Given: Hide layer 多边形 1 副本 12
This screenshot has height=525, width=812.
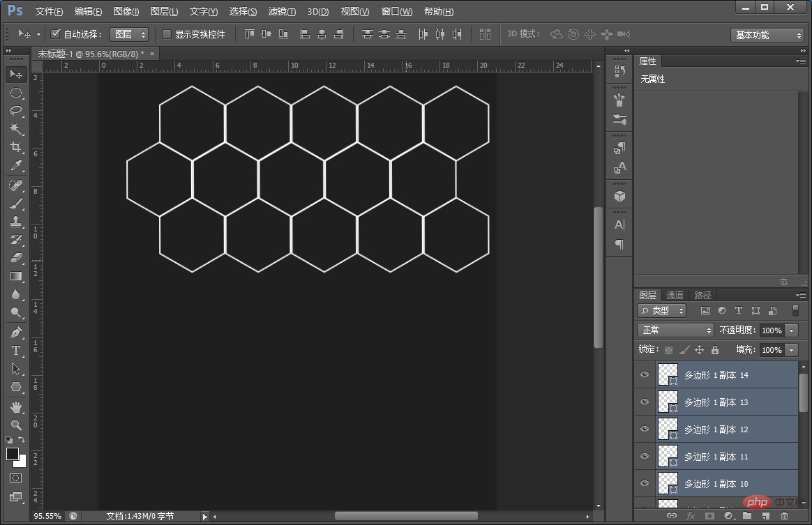Looking at the screenshot, I should click(645, 429).
